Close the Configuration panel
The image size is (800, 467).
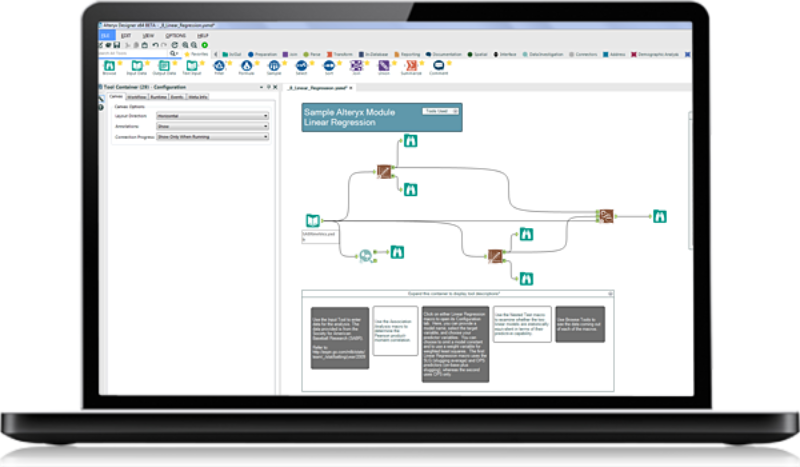[x=276, y=87]
